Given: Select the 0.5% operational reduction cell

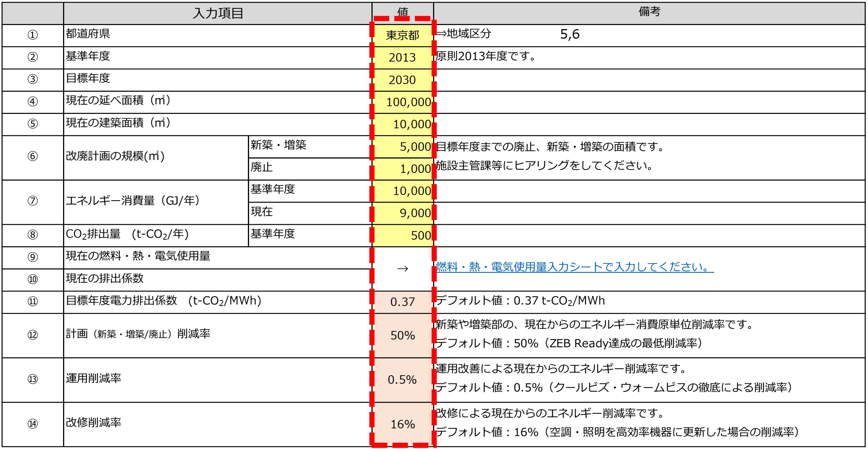Looking at the screenshot, I should [402, 380].
